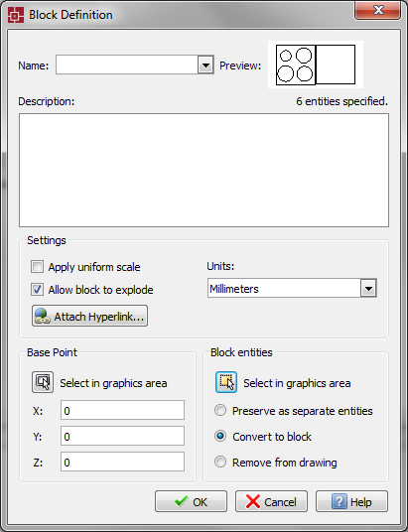Close the Block Definition dialog
408x532 pixels.
(x=378, y=11)
